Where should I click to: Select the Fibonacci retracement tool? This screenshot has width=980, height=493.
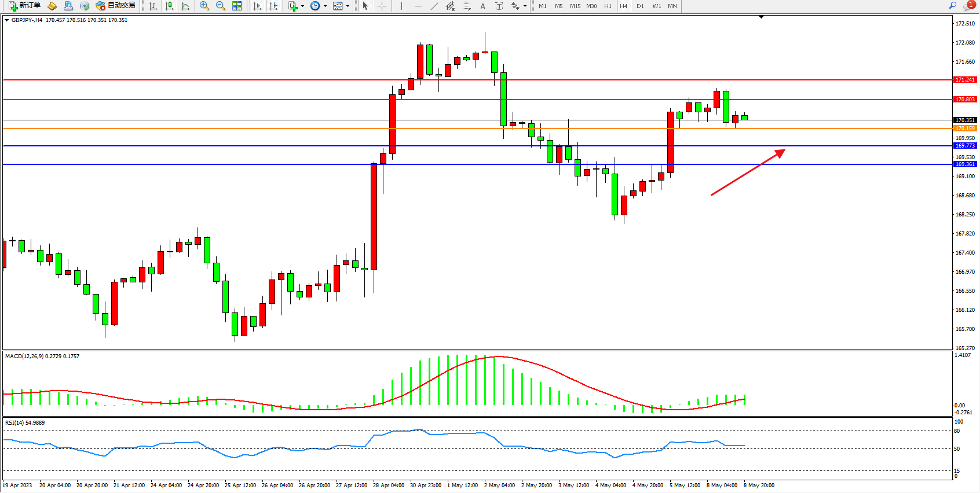pyautogui.click(x=467, y=6)
